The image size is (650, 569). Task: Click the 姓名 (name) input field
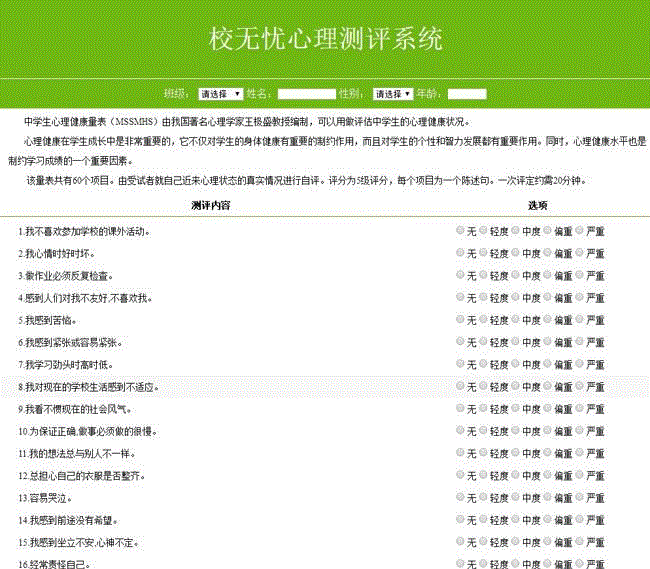[x=306, y=94]
